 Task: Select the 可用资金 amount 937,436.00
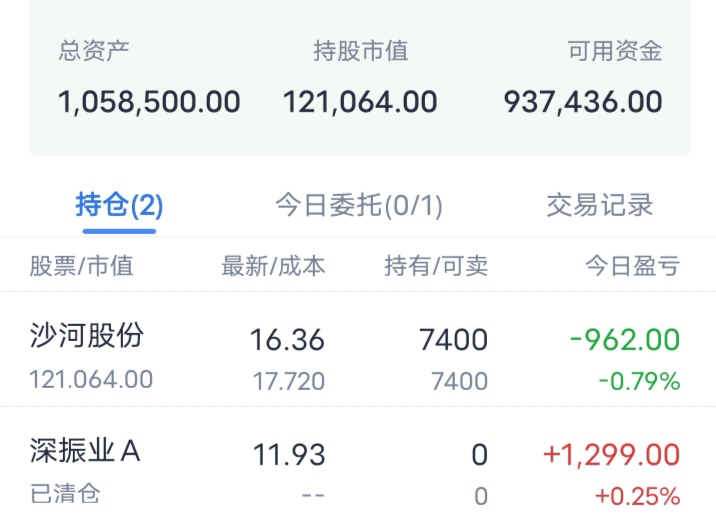583,102
